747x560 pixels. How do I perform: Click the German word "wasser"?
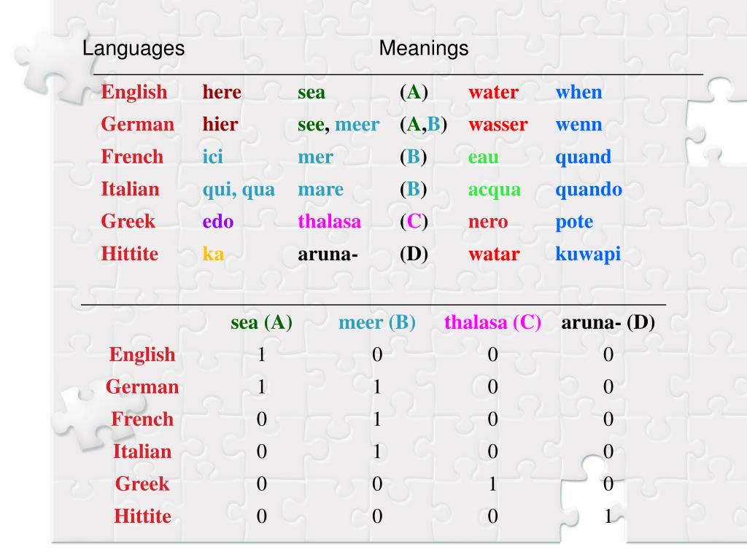(498, 125)
